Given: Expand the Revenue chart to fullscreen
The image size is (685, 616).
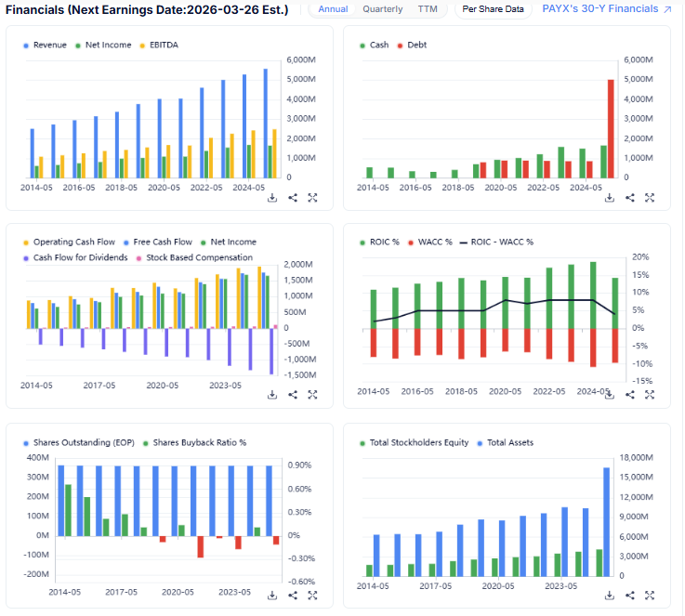Looking at the screenshot, I should (x=313, y=197).
